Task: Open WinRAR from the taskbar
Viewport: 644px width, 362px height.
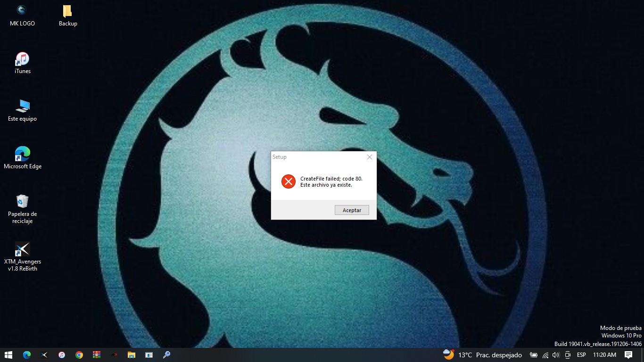Action: click(97, 355)
